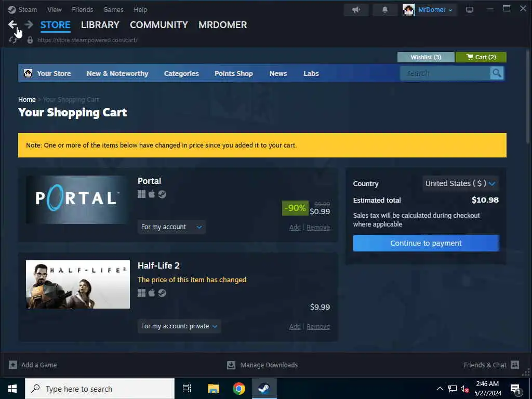
Task: Open the announcements megaphone icon
Action: (x=356, y=10)
